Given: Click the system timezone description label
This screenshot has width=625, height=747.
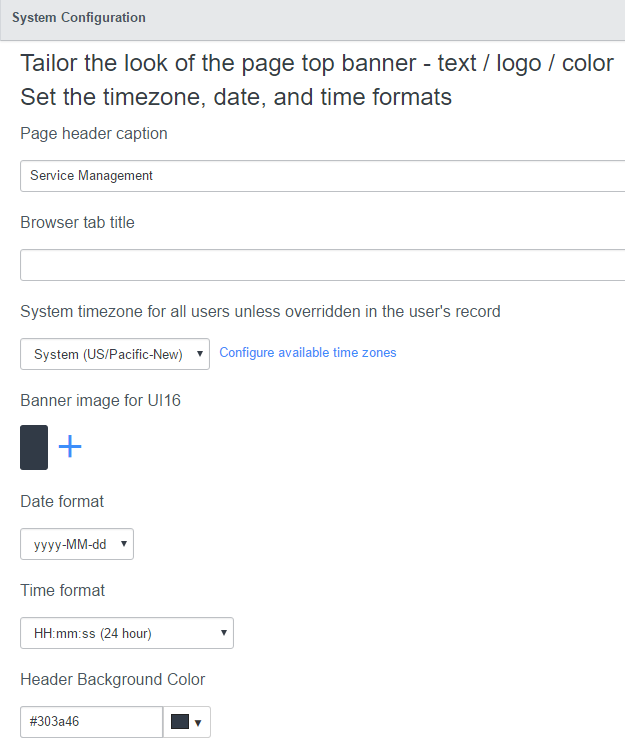Looking at the screenshot, I should pyautogui.click(x=260, y=311).
